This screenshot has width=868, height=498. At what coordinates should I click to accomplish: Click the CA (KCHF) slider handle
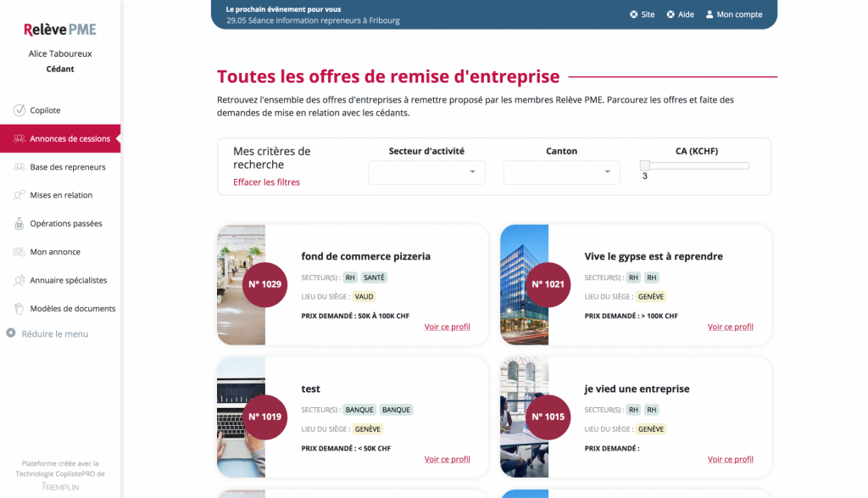645,165
